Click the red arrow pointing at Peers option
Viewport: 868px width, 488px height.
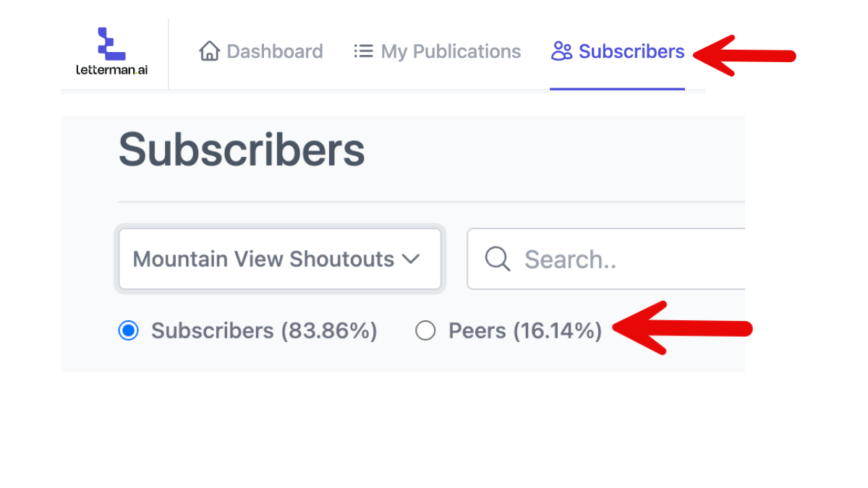[x=683, y=329]
